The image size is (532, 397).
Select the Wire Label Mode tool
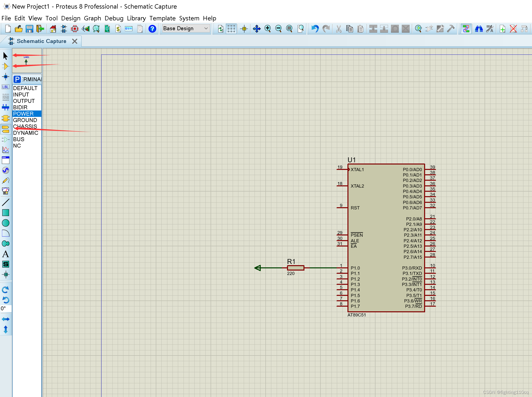(5, 87)
